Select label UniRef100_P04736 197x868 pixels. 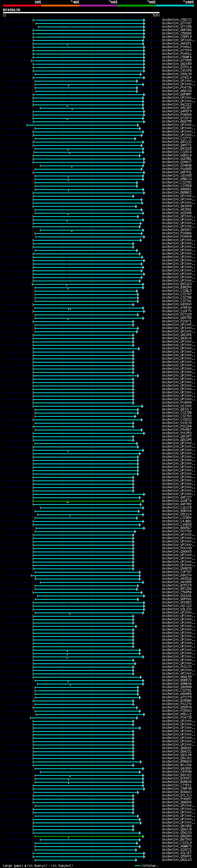(177, 88)
